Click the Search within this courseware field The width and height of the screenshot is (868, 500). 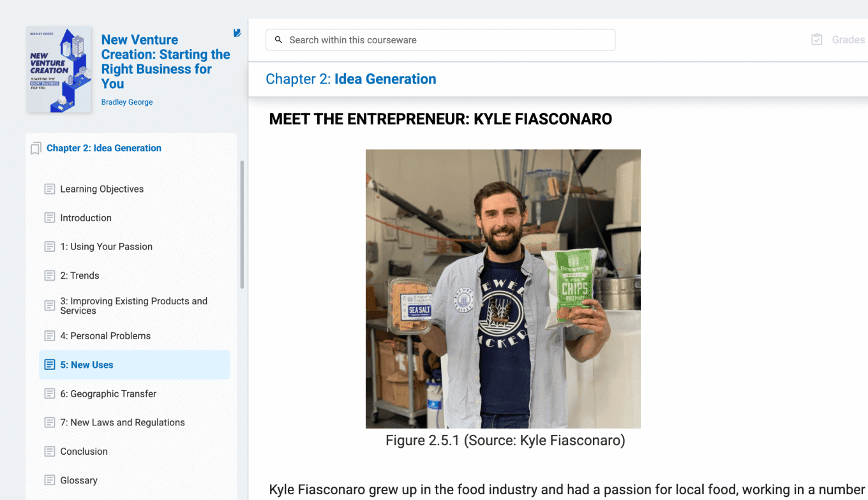coord(440,40)
